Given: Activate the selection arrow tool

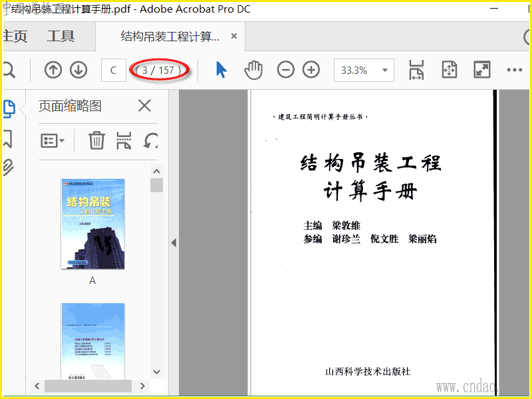Looking at the screenshot, I should [221, 70].
